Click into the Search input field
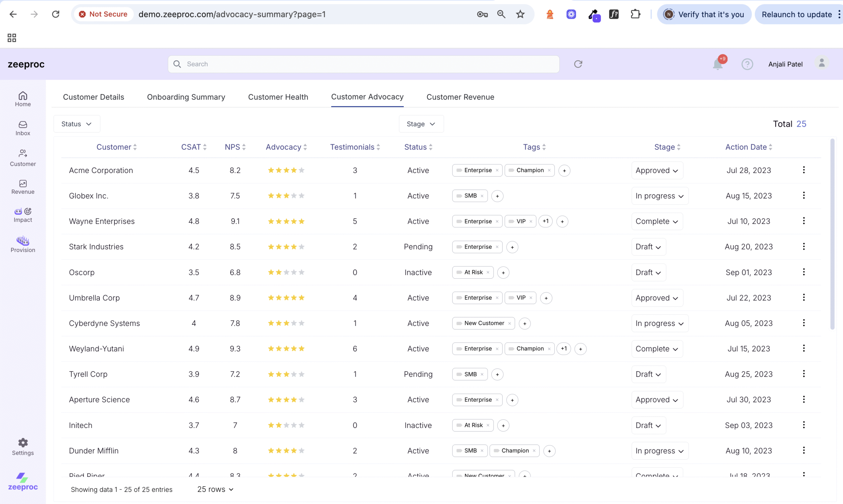The image size is (843, 504). coord(364,64)
